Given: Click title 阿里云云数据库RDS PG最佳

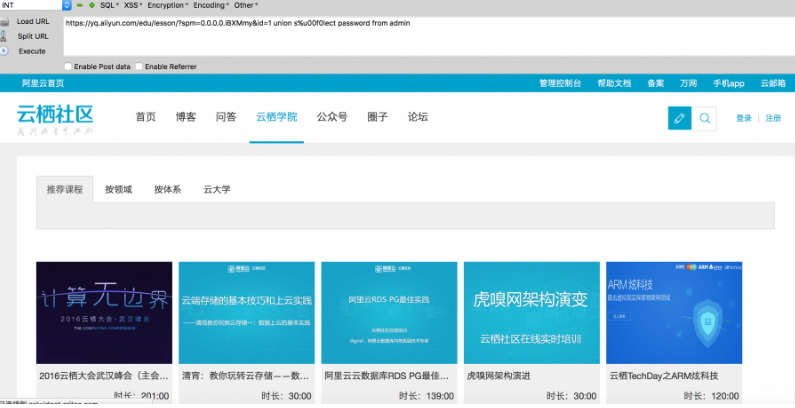Looking at the screenshot, I should [387, 376].
